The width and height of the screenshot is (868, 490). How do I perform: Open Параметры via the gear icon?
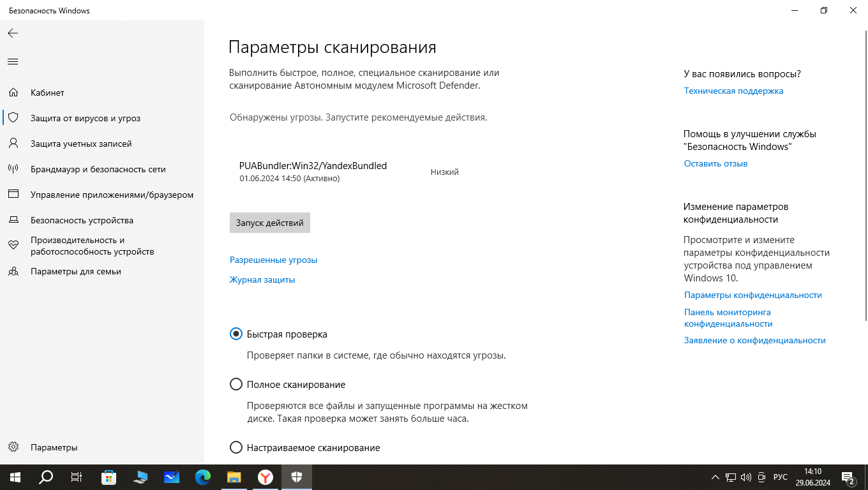(13, 447)
